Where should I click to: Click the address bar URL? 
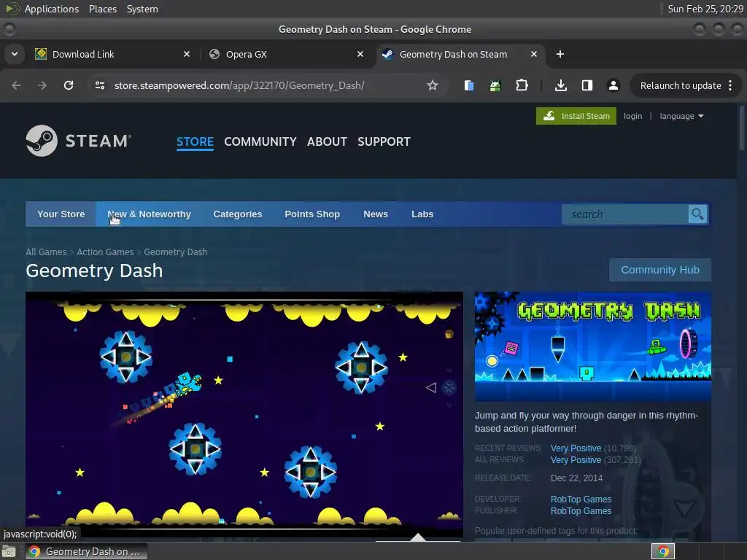click(x=239, y=85)
